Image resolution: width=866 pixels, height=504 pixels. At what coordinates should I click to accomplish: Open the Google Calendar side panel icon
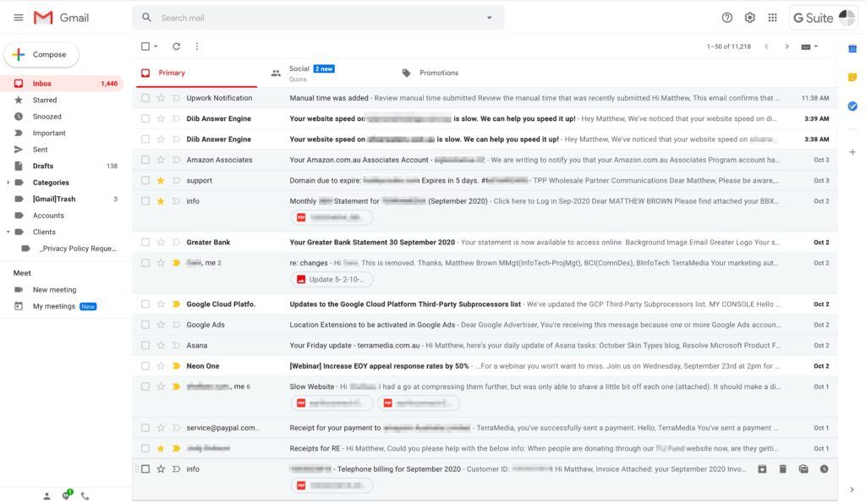852,49
